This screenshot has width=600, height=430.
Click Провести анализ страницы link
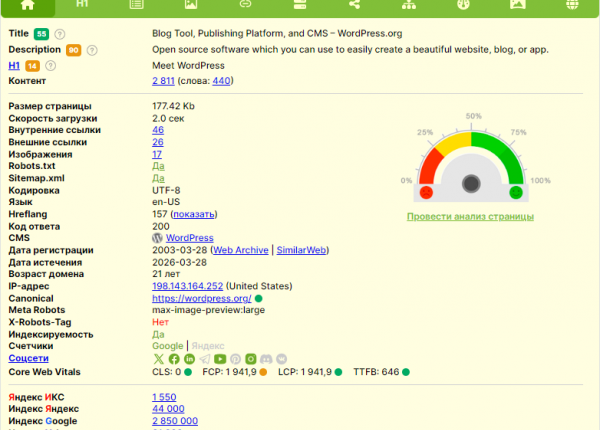pyautogui.click(x=470, y=217)
